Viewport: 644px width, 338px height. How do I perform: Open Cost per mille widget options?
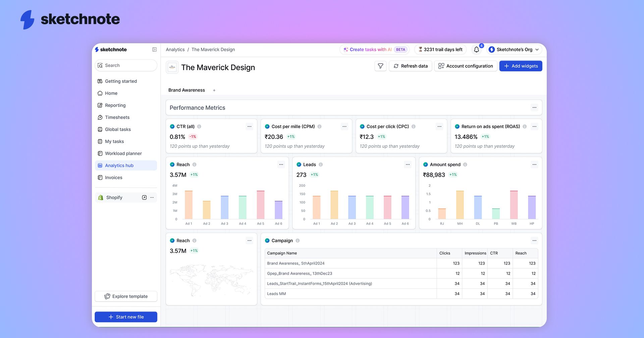(x=344, y=126)
